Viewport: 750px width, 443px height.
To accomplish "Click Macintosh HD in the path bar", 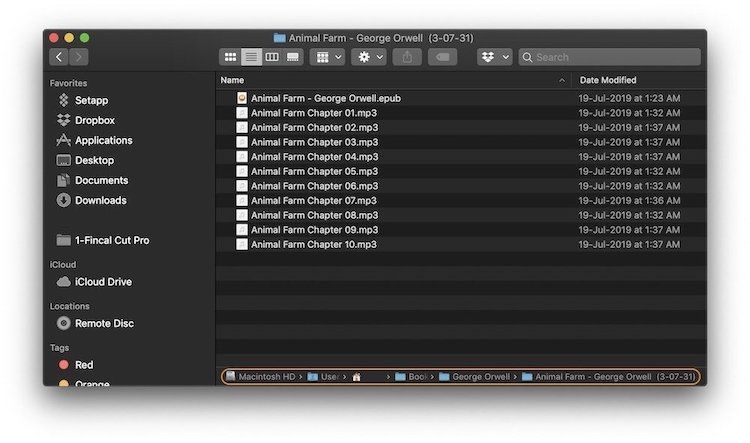I will 260,376.
